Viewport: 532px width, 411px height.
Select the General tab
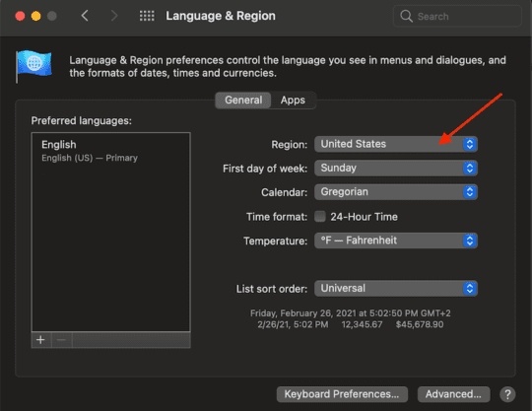(x=243, y=101)
